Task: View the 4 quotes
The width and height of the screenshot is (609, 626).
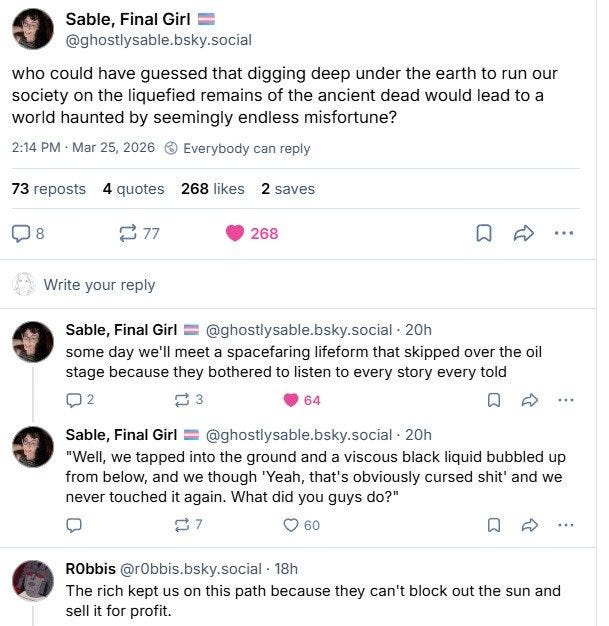Action: click(133, 189)
